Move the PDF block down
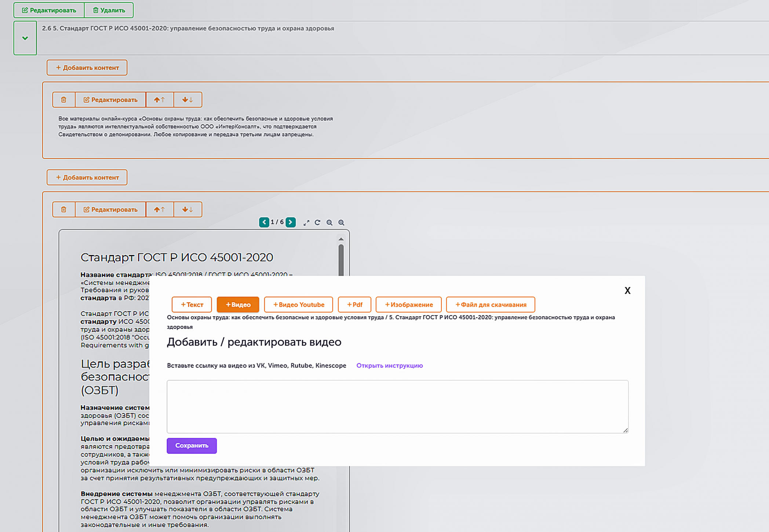769x532 pixels. pyautogui.click(x=188, y=209)
